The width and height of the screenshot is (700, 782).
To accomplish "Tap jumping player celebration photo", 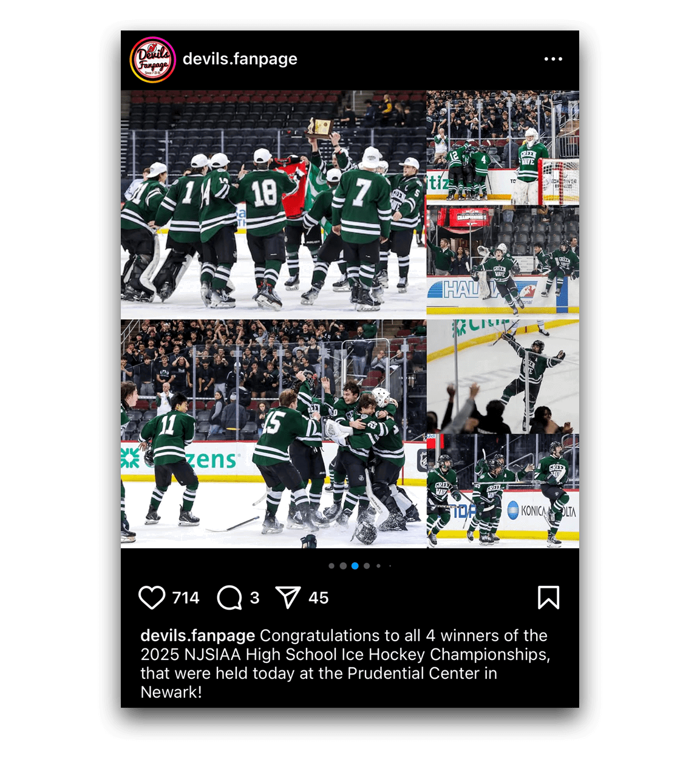I will 503,377.
